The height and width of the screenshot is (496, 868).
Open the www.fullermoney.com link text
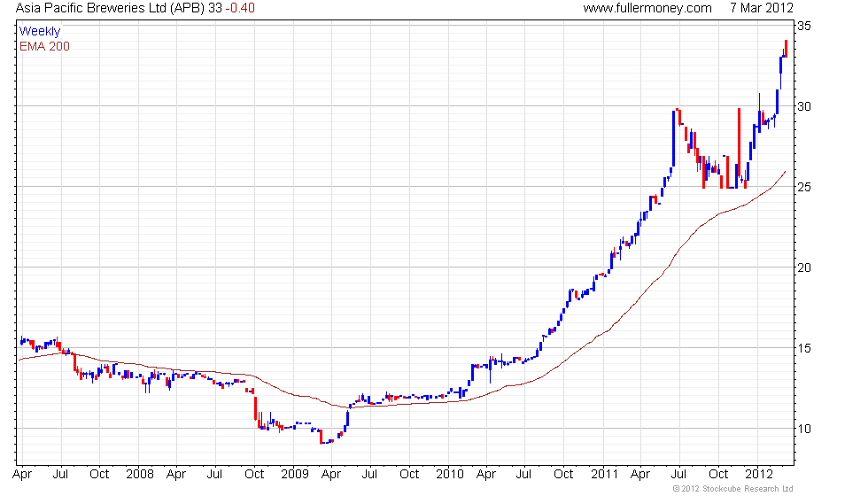[x=647, y=8]
